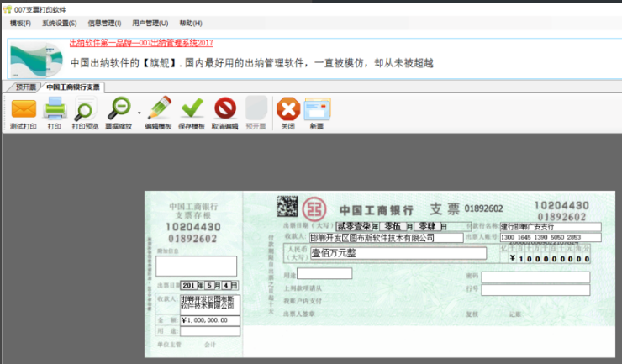Click the stub year field 201
The width and height of the screenshot is (622, 364).
(x=188, y=286)
